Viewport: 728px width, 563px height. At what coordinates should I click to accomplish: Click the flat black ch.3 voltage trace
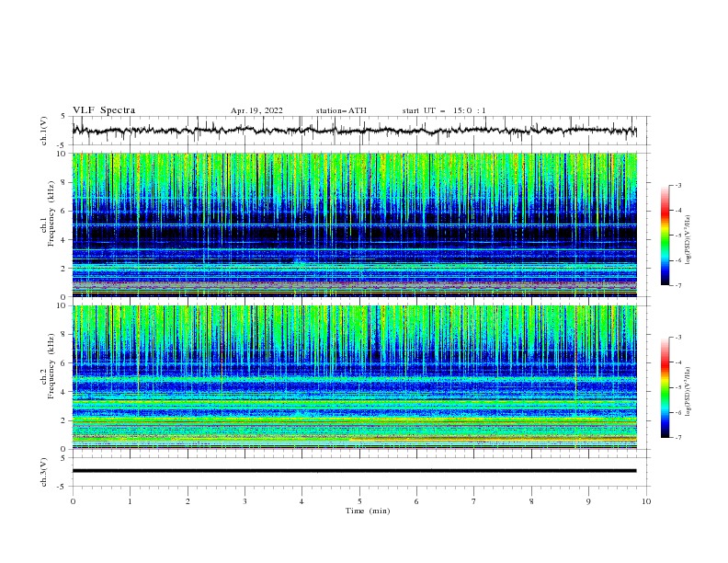point(354,471)
